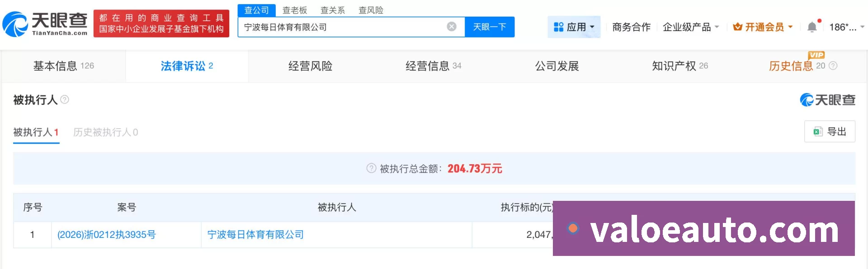Select 查公司 search tab
868x269 pixels.
click(x=256, y=10)
